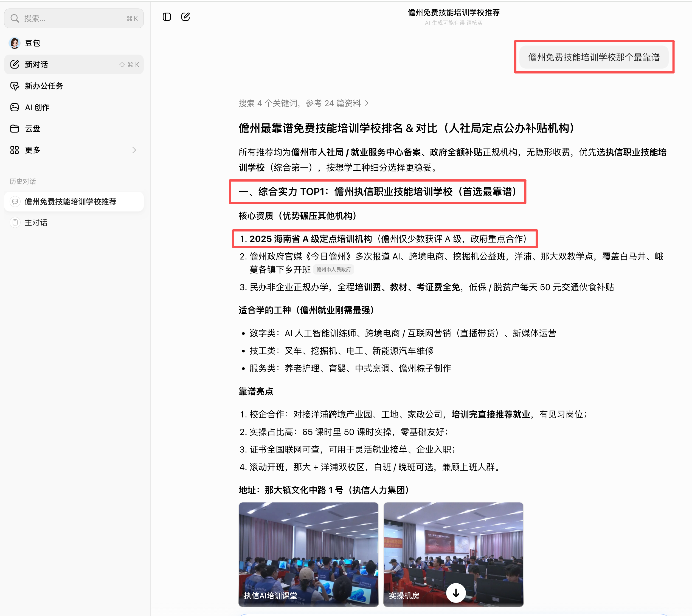
Task: Focus the 搜索 search input field
Action: pyautogui.click(x=74, y=18)
